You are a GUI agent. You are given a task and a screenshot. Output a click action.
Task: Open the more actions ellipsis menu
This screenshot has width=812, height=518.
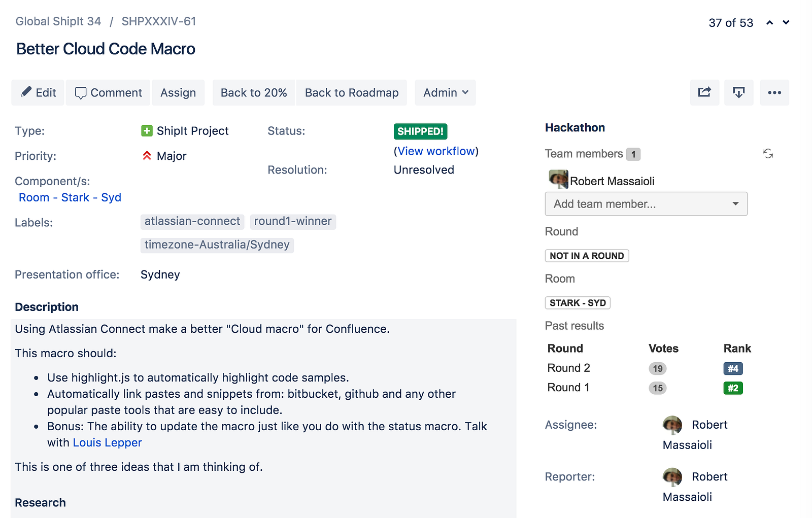click(x=774, y=92)
